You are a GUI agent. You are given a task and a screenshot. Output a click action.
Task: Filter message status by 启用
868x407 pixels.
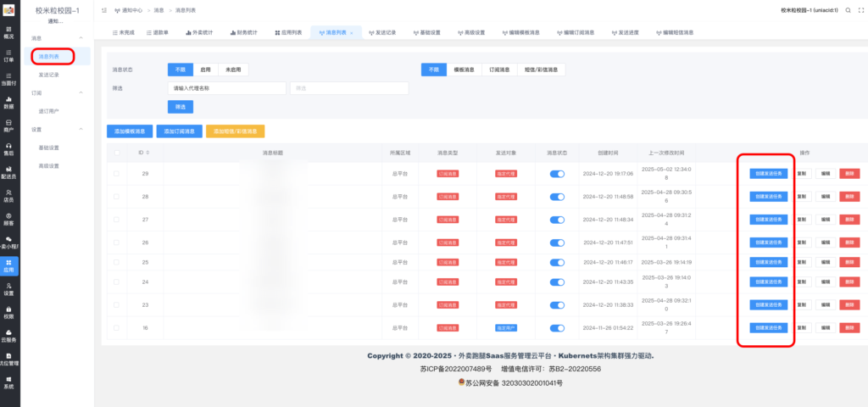coord(205,70)
